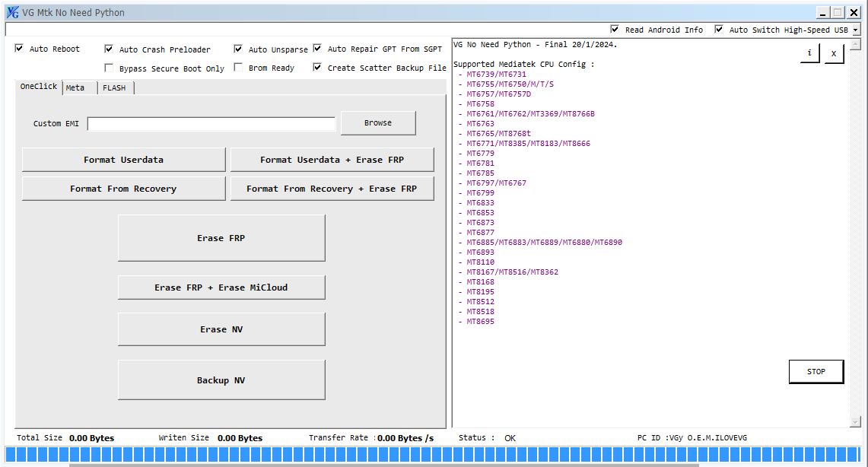Click the log scrollbar up arrow
The image size is (868, 467).
tap(855, 45)
